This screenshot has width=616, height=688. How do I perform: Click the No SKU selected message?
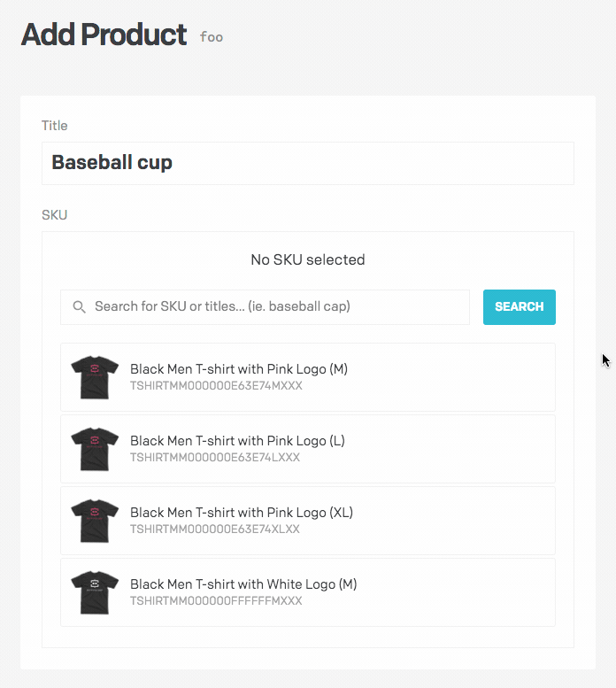pos(308,259)
